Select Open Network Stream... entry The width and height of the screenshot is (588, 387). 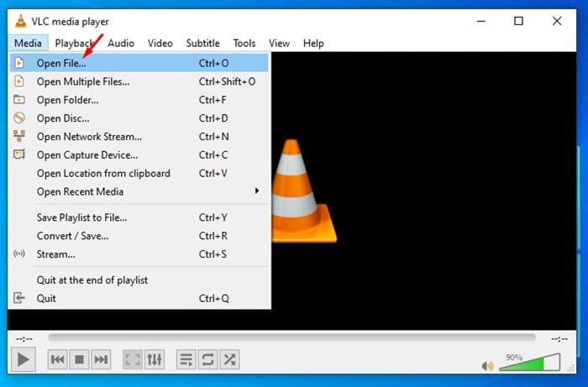point(89,137)
